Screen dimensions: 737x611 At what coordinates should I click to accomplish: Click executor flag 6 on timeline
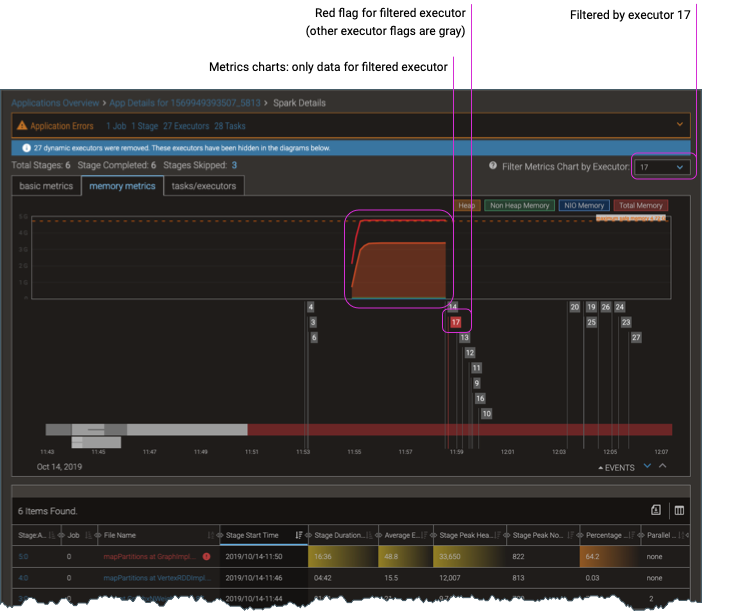[314, 337]
